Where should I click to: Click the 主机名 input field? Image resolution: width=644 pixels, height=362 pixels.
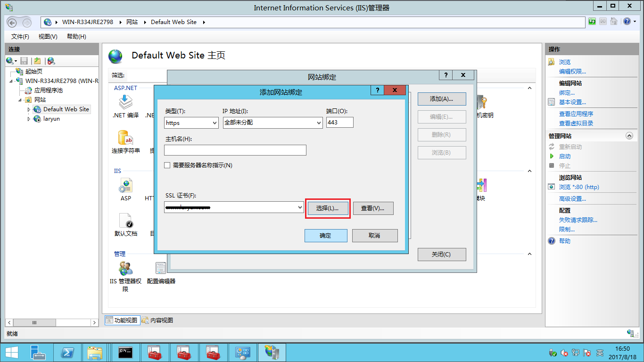(x=235, y=150)
